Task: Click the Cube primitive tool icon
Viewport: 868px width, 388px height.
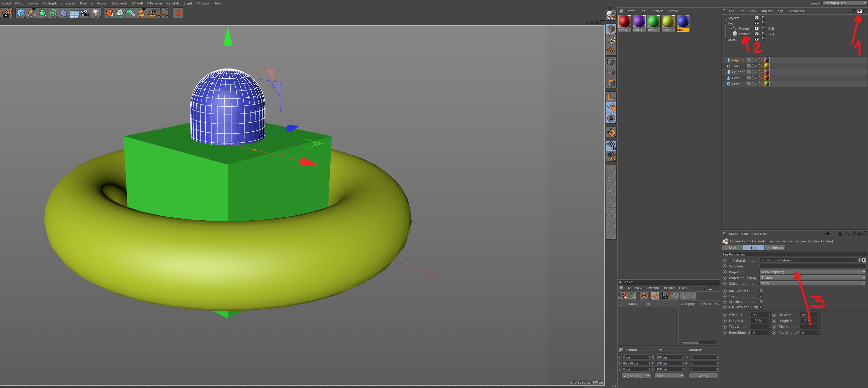Action: (x=21, y=13)
